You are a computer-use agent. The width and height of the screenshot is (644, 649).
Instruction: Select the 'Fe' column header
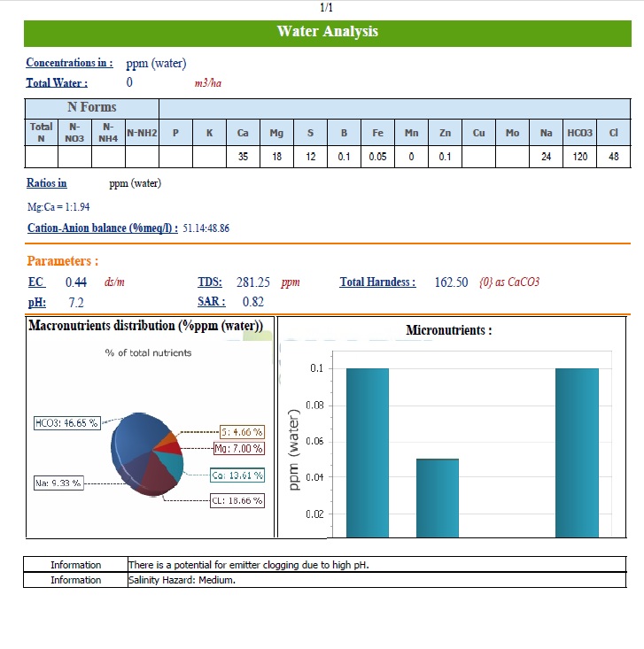coord(377,133)
